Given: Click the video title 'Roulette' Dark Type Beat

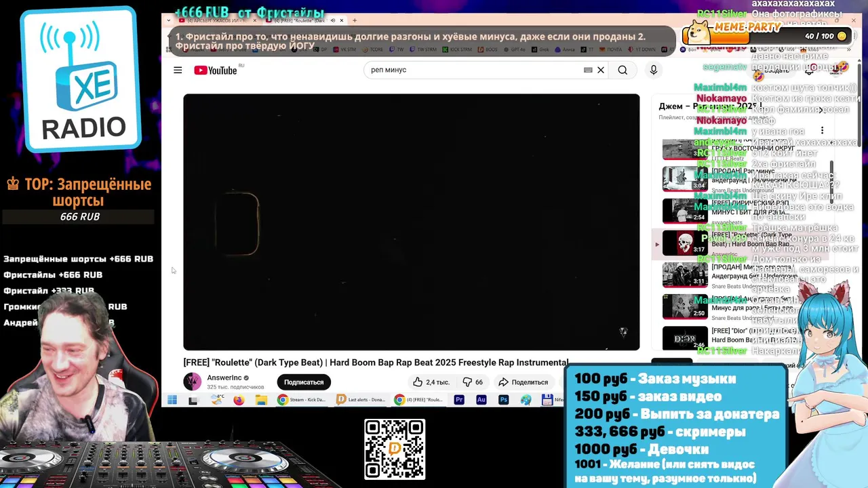Looking at the screenshot, I should 376,363.
